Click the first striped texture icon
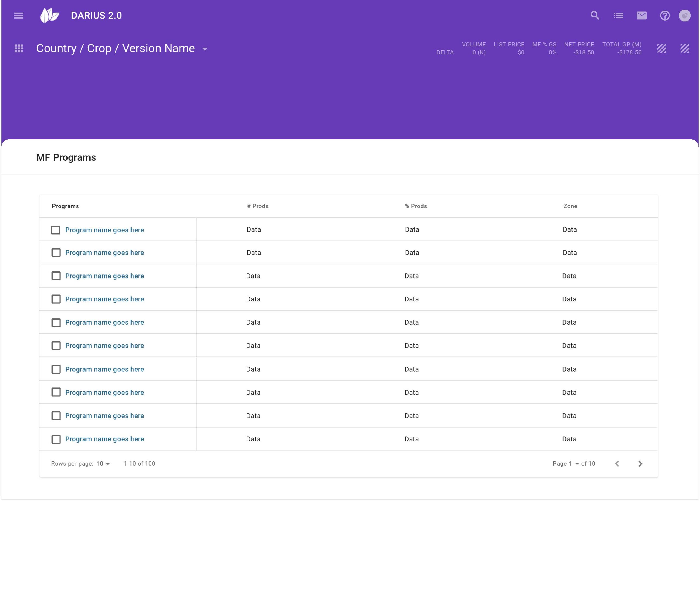700x603 pixels. point(661,49)
